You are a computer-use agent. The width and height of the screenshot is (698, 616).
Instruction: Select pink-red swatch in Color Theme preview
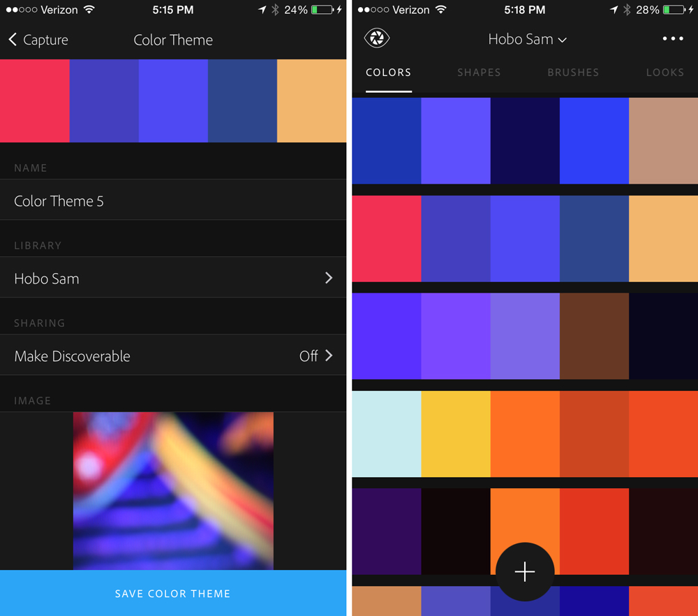(x=35, y=101)
